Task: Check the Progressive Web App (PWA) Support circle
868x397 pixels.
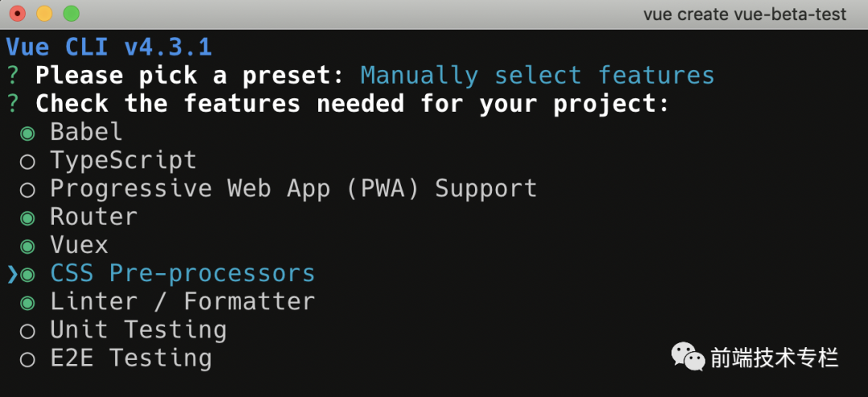Action: click(27, 190)
